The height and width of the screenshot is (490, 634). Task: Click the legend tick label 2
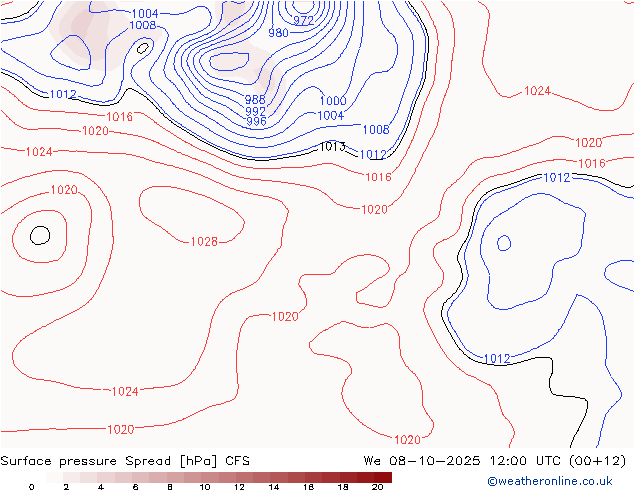click(x=66, y=487)
